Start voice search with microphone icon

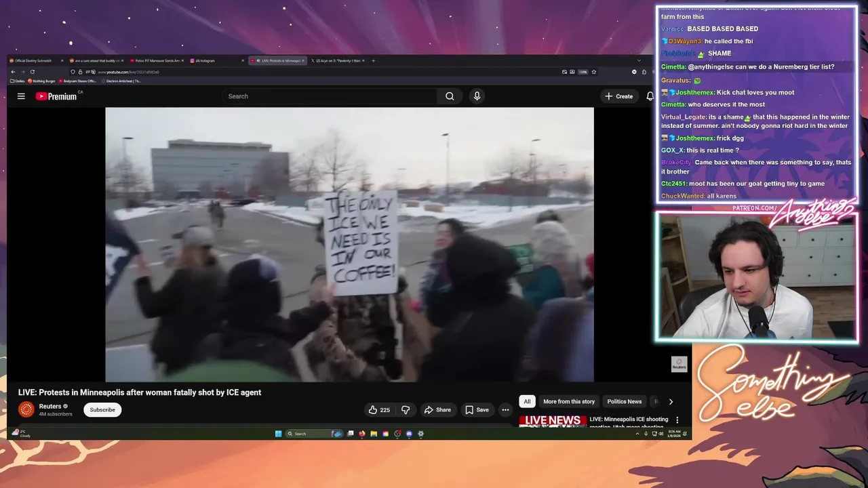477,96
